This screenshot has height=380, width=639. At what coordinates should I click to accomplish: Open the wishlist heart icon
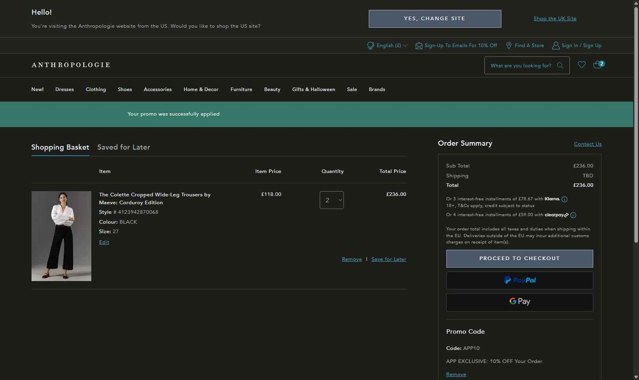(x=582, y=64)
